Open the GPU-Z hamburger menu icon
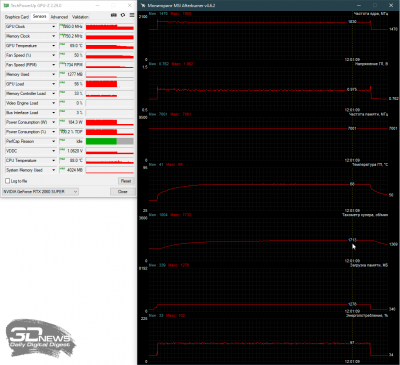The image size is (400, 365). [132, 15]
